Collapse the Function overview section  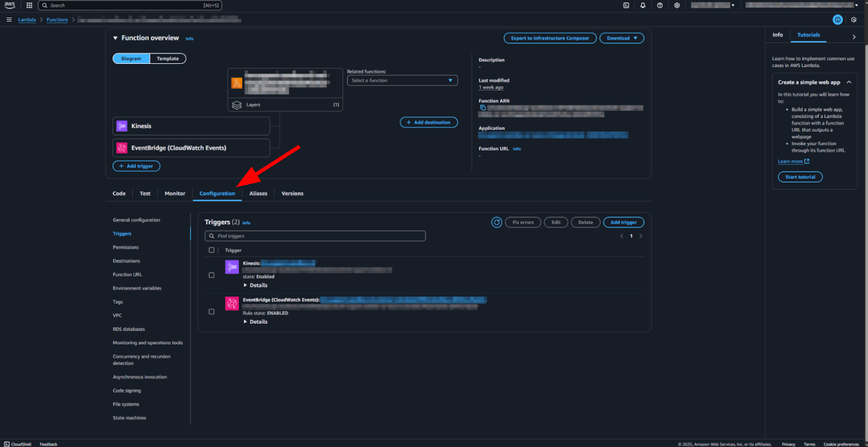[x=115, y=38]
